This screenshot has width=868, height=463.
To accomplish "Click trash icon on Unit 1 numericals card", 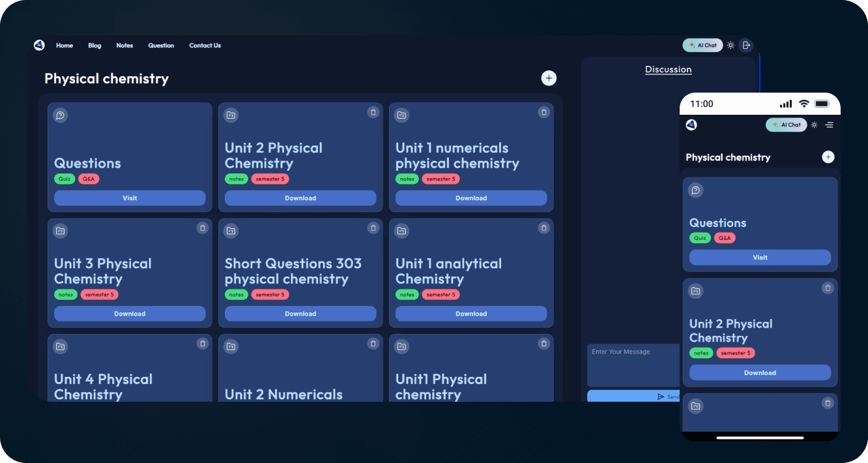I will (543, 112).
